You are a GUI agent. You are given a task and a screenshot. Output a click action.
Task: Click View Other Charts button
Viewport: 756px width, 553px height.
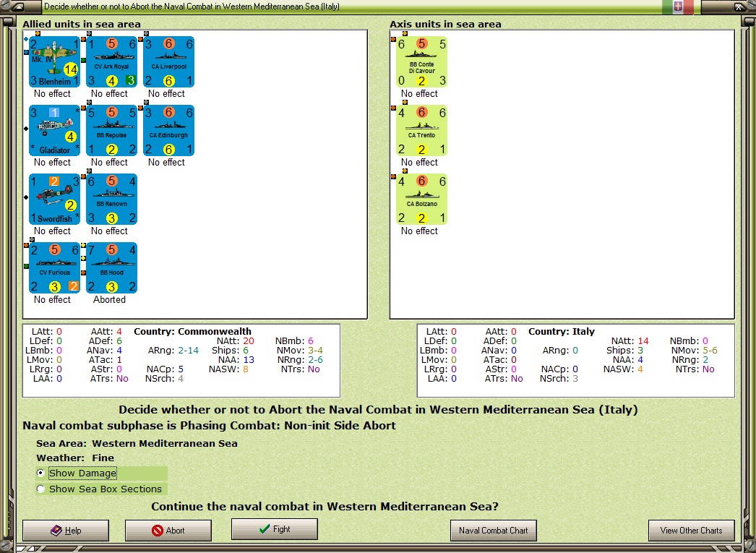click(x=692, y=531)
